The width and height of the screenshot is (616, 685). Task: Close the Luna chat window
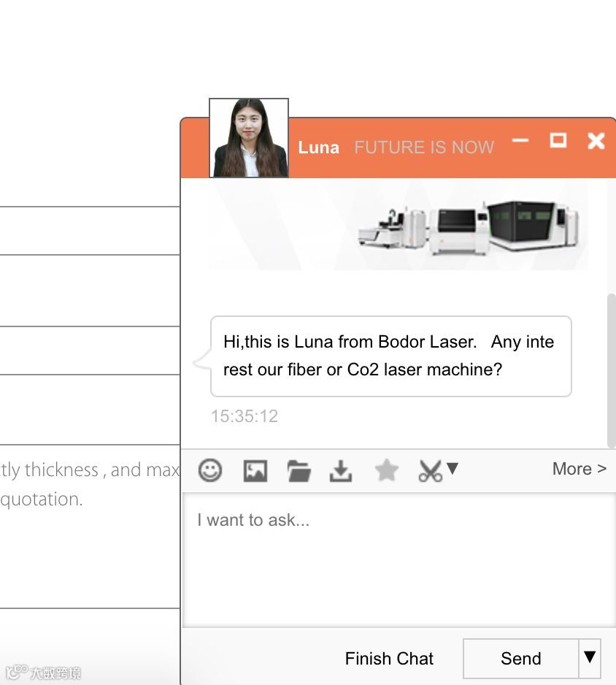click(596, 141)
